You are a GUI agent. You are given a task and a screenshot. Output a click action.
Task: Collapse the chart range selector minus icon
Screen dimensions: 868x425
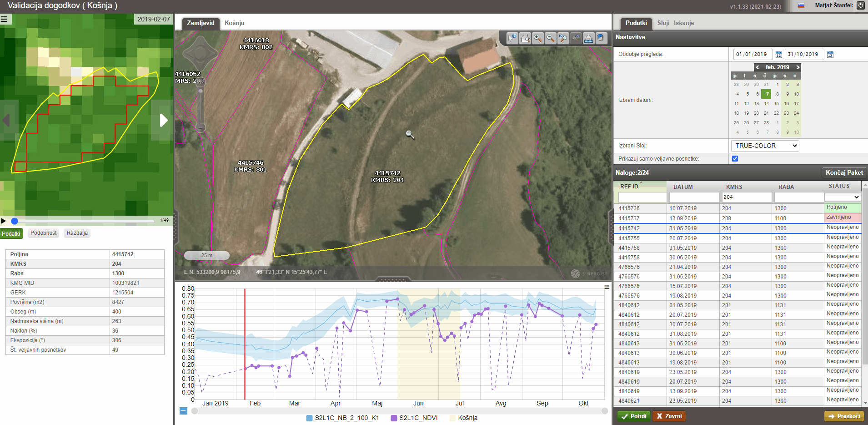tap(183, 411)
